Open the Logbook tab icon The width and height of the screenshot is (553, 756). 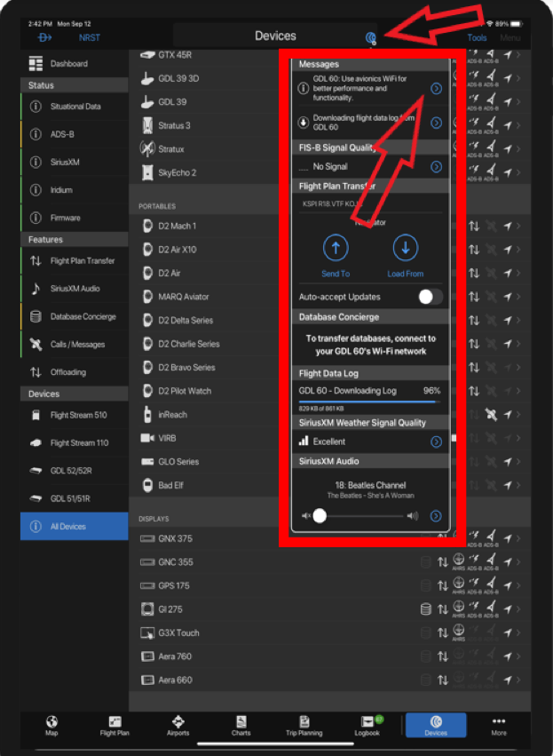368,721
